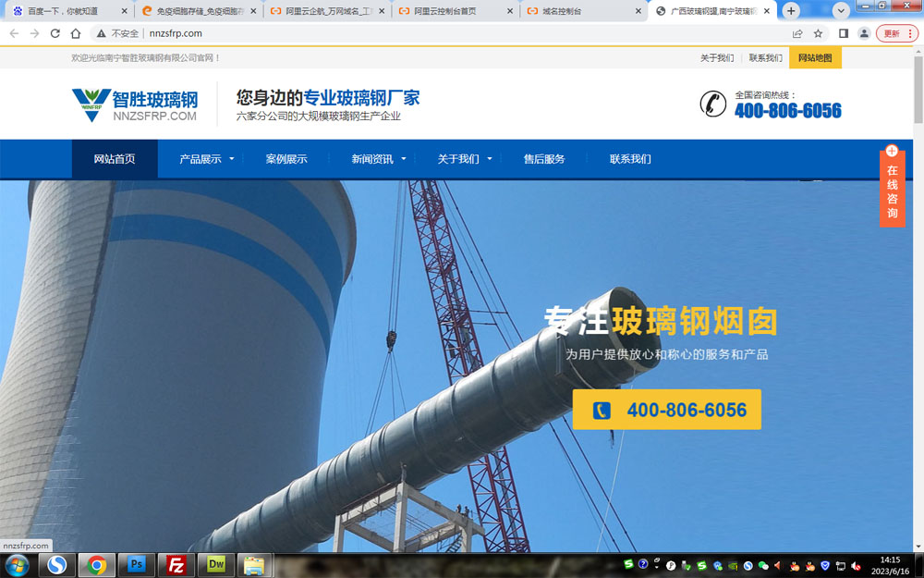924x578 pixels.
Task: Click the 网站地图 button at top
Action: pos(815,57)
